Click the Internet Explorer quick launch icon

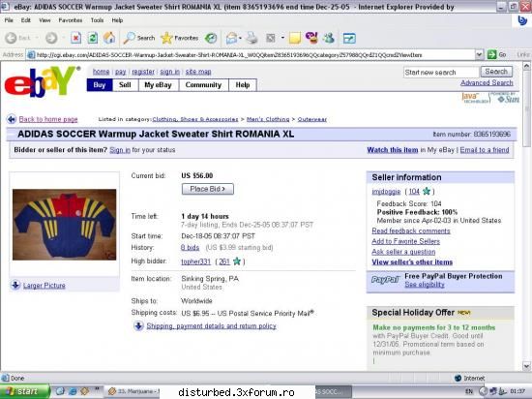(72, 391)
